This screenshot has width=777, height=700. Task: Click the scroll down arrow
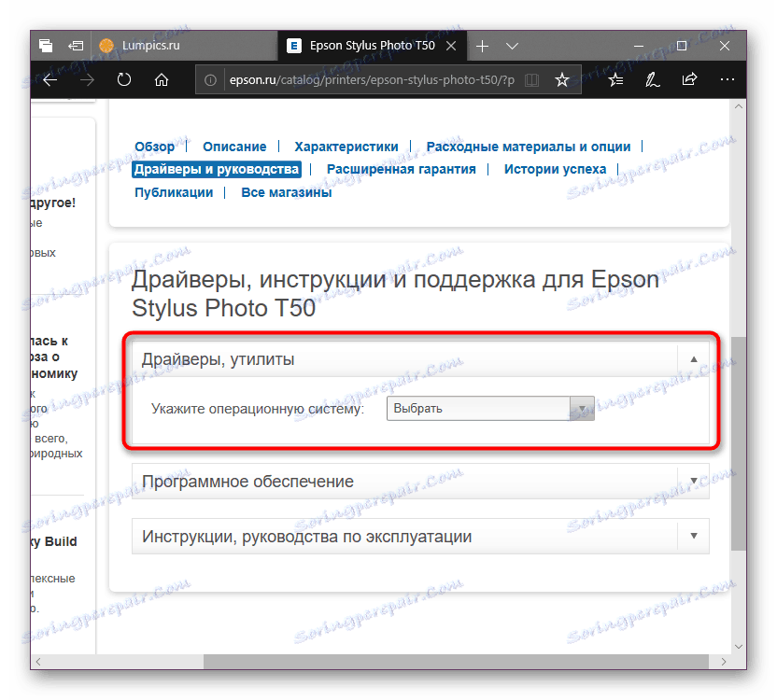pos(739,647)
